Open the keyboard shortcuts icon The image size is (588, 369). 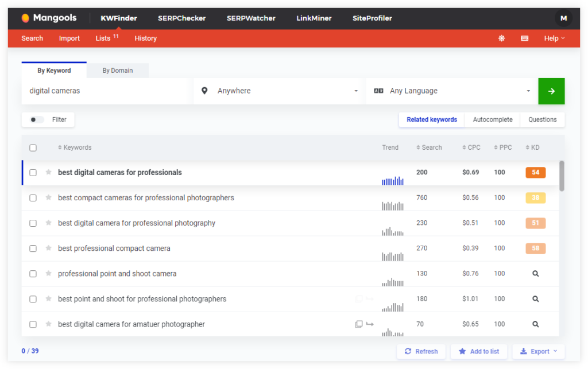point(524,38)
